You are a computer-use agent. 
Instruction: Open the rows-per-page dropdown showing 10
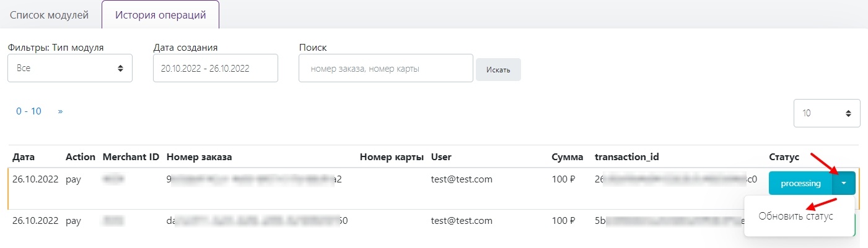[x=826, y=113]
